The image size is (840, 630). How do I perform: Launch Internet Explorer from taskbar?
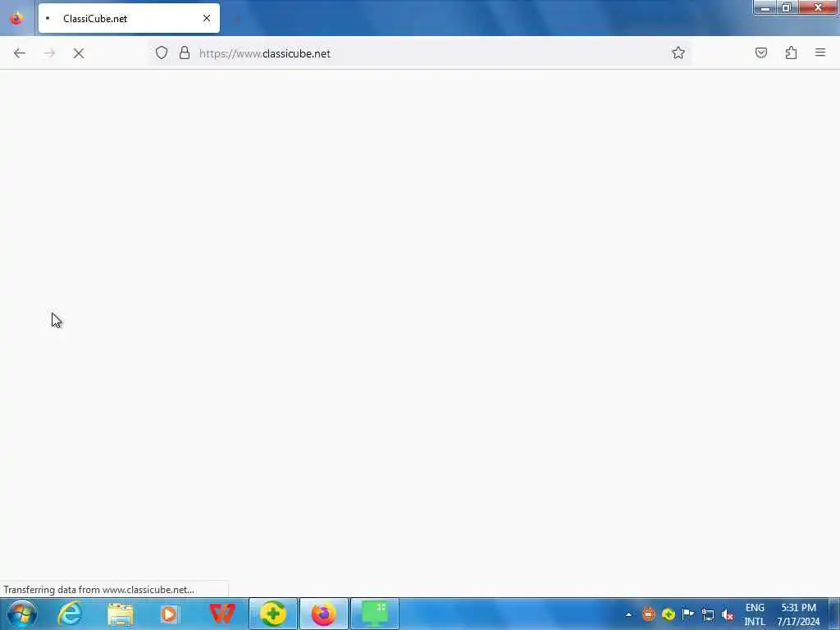pyautogui.click(x=70, y=614)
